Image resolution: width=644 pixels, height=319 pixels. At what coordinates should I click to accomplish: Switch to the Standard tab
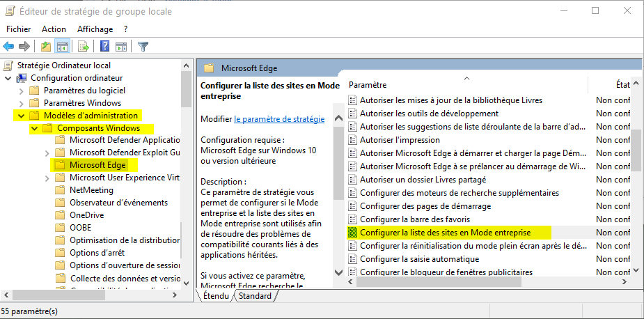click(x=255, y=295)
